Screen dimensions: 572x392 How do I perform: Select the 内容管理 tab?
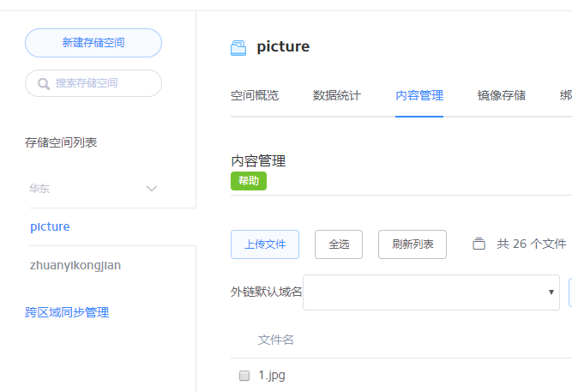coord(419,95)
